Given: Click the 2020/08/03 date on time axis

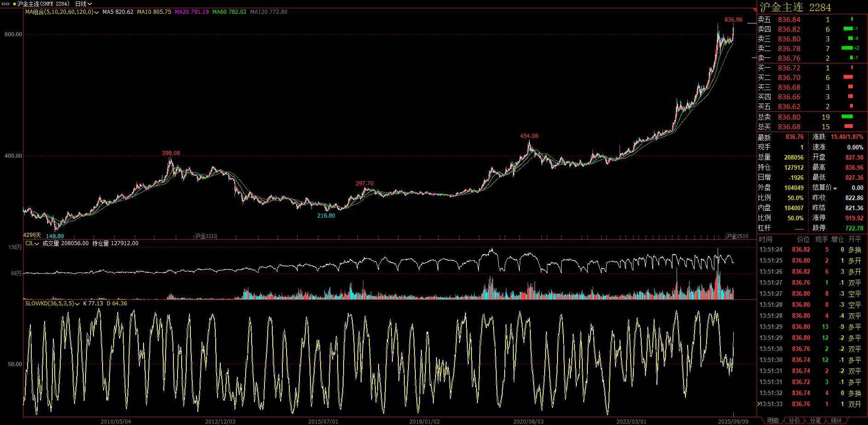Looking at the screenshot, I should coord(528,421).
